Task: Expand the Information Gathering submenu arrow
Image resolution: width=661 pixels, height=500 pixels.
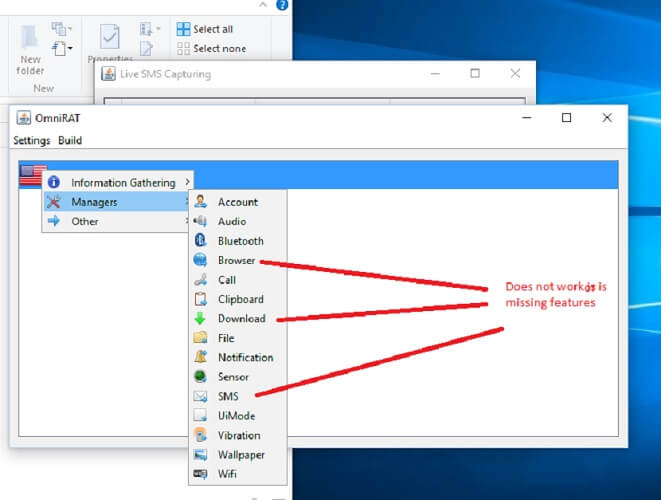Action: (x=188, y=182)
